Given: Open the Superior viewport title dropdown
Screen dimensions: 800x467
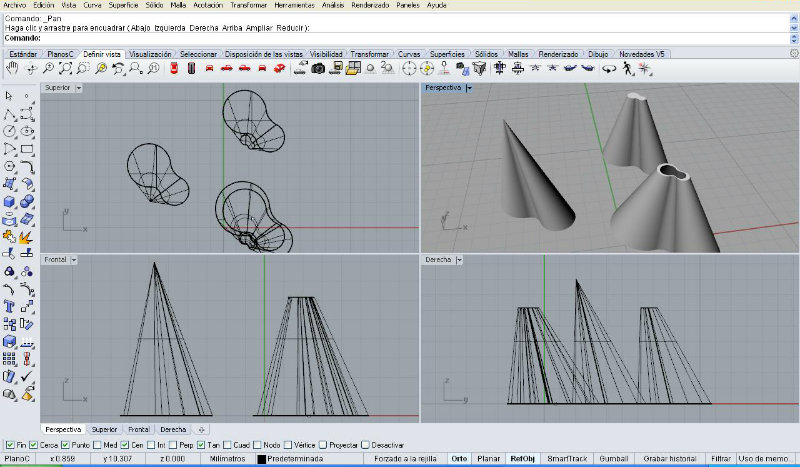Looking at the screenshot, I should click(79, 88).
